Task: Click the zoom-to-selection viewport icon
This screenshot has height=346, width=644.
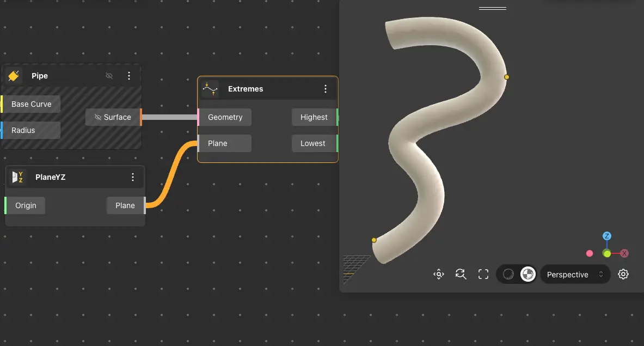Action: tap(439, 274)
